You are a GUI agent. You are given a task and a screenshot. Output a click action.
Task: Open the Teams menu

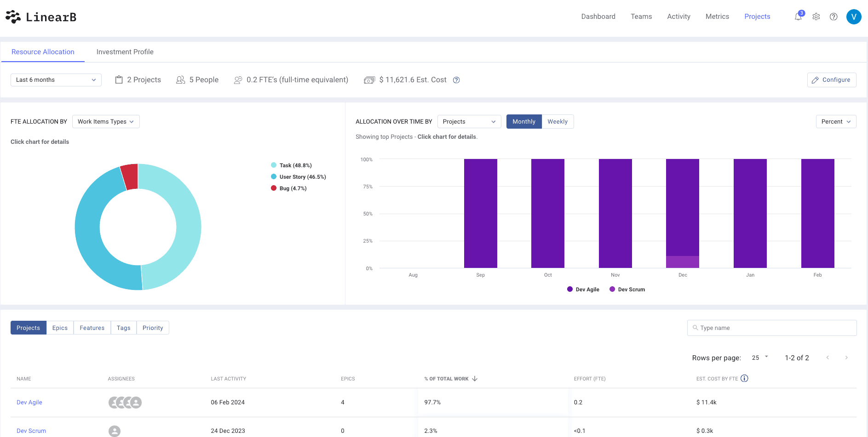pyautogui.click(x=641, y=17)
